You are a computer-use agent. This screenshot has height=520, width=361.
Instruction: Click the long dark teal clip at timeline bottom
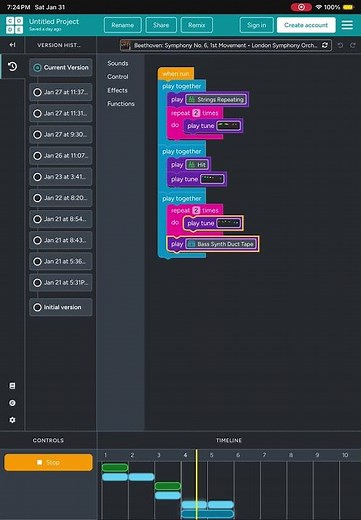point(207,514)
